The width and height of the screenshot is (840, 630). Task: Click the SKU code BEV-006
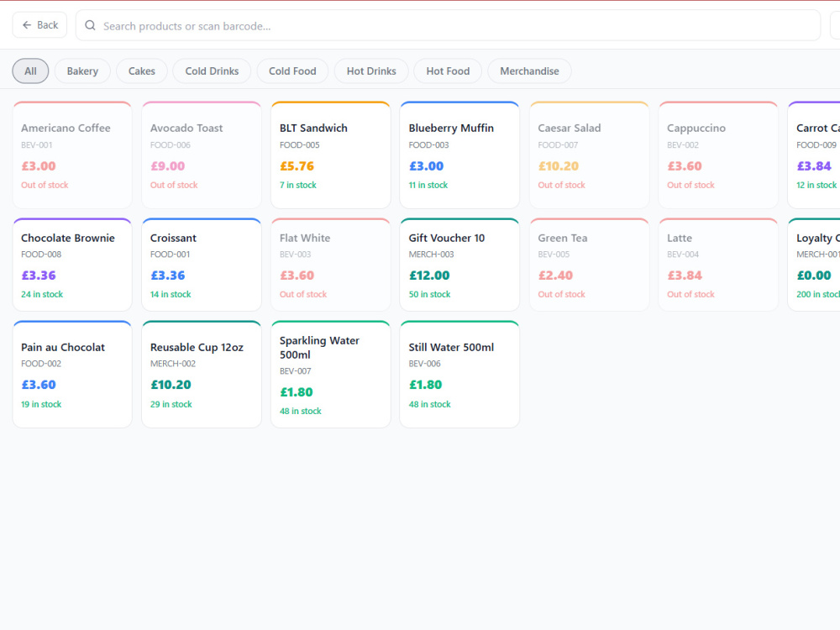(x=425, y=363)
